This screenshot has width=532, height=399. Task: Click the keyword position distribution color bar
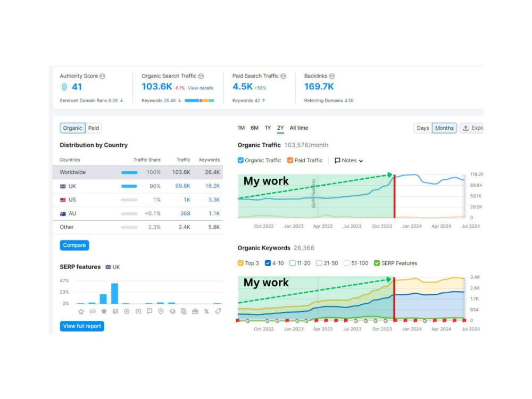pyautogui.click(x=199, y=101)
